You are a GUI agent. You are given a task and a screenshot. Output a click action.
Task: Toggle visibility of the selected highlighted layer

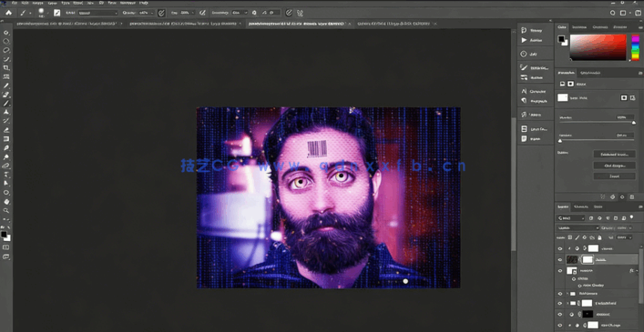pyautogui.click(x=559, y=259)
